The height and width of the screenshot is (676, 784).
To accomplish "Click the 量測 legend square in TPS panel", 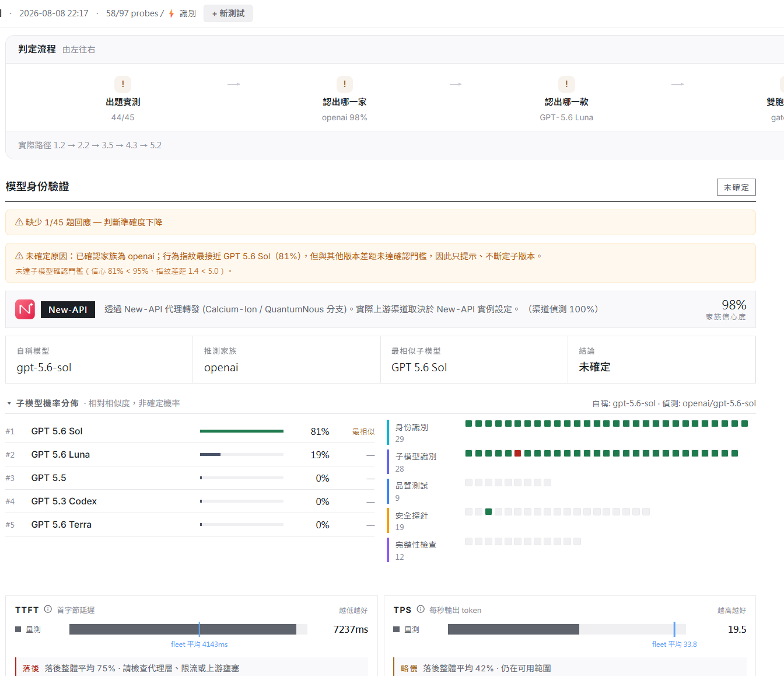I will pos(397,629).
